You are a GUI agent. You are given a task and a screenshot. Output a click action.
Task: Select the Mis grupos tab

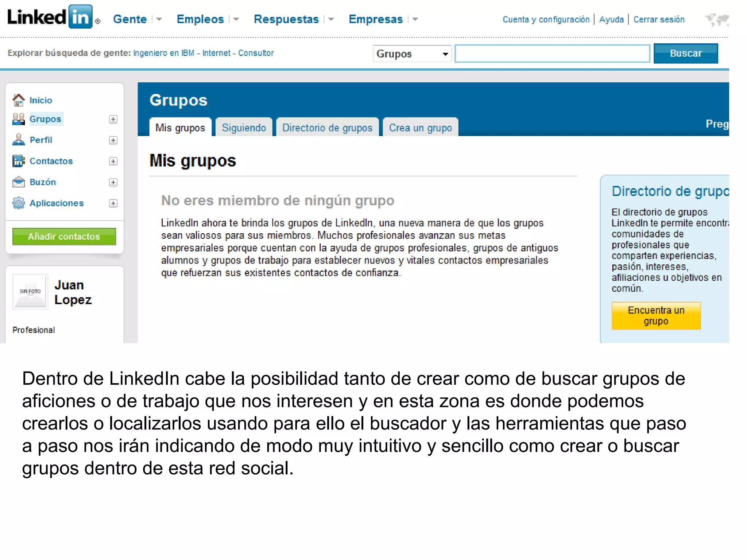point(180,127)
